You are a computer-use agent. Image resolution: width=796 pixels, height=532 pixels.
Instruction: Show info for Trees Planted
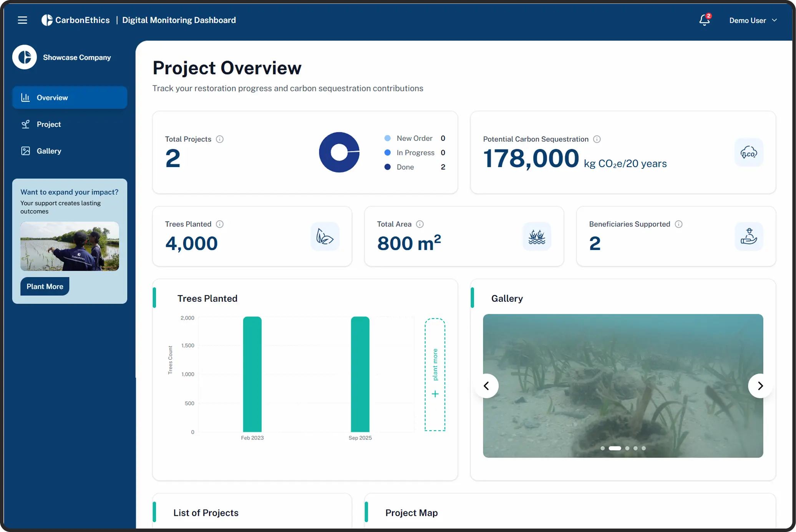click(x=220, y=224)
